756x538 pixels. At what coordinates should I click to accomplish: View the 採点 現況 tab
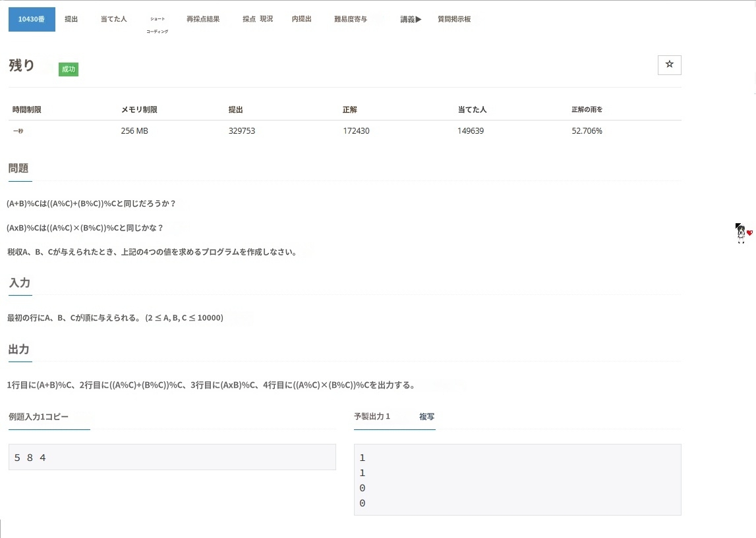tap(257, 19)
